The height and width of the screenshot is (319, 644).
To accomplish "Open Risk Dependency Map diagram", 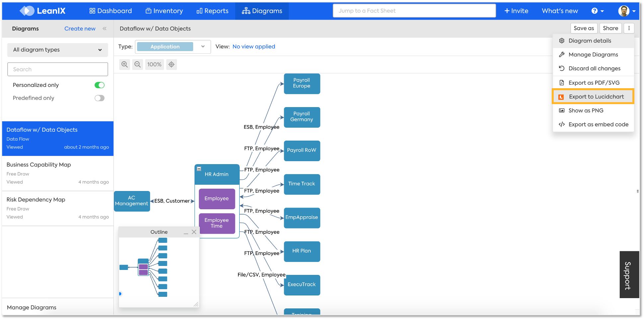I will click(x=58, y=208).
